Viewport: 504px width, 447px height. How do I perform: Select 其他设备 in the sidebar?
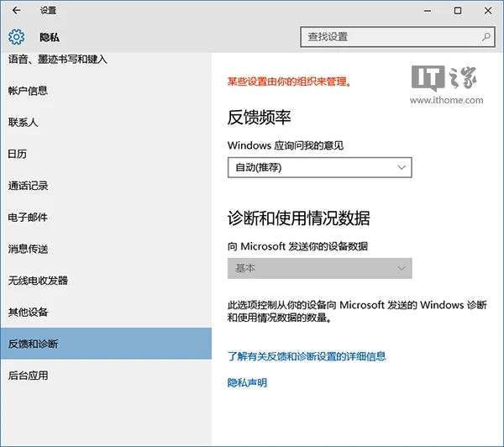28,312
